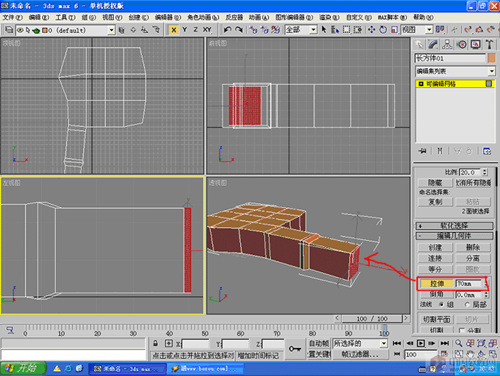Screen dimensions: 500x376
Task: Select the 局部 normal radio button
Action: [x=467, y=304]
